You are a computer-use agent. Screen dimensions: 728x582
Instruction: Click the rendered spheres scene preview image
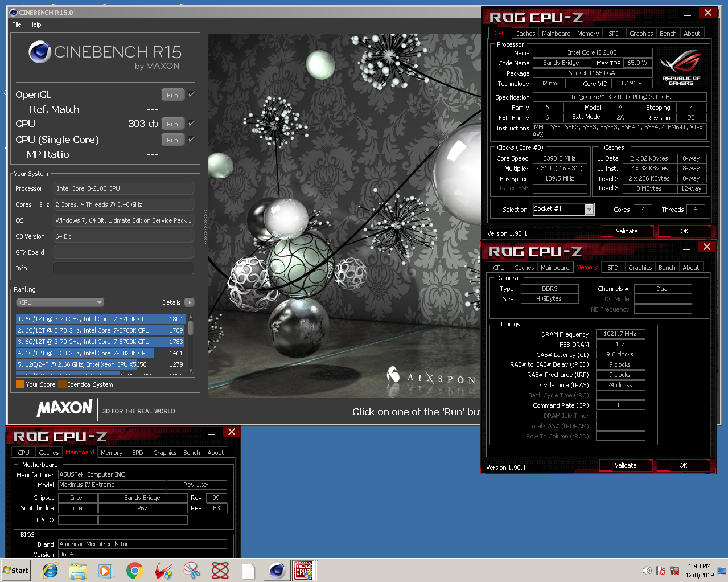(344, 216)
